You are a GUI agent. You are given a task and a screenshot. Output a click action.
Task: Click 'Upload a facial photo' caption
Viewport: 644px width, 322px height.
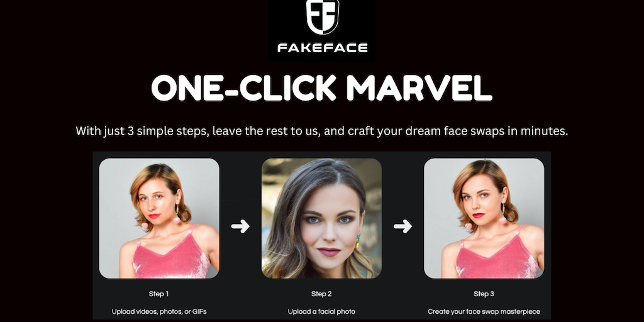click(321, 312)
